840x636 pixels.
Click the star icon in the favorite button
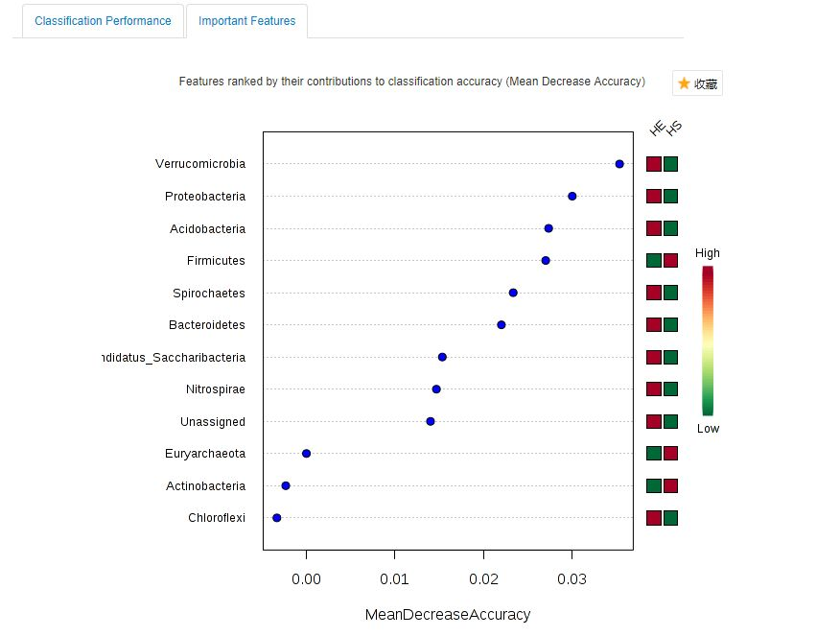pos(682,83)
